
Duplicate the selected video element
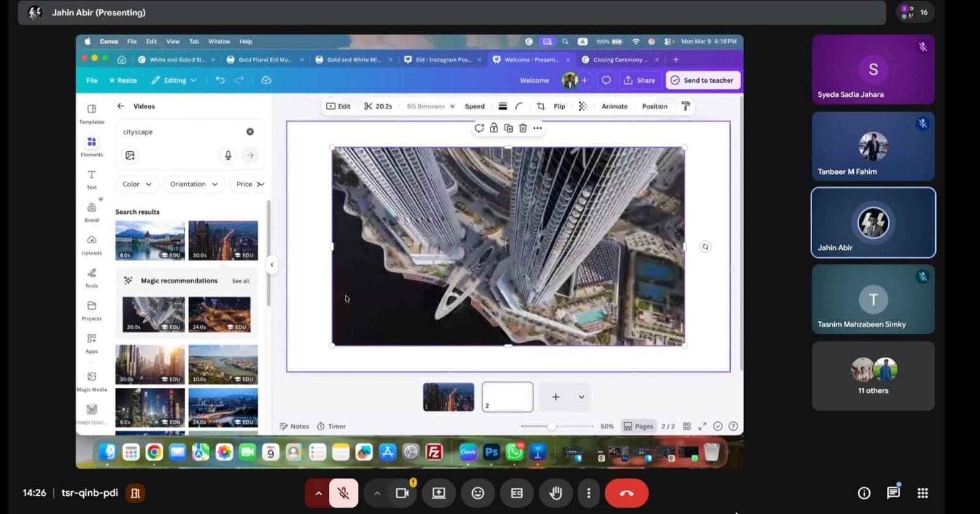(508, 128)
